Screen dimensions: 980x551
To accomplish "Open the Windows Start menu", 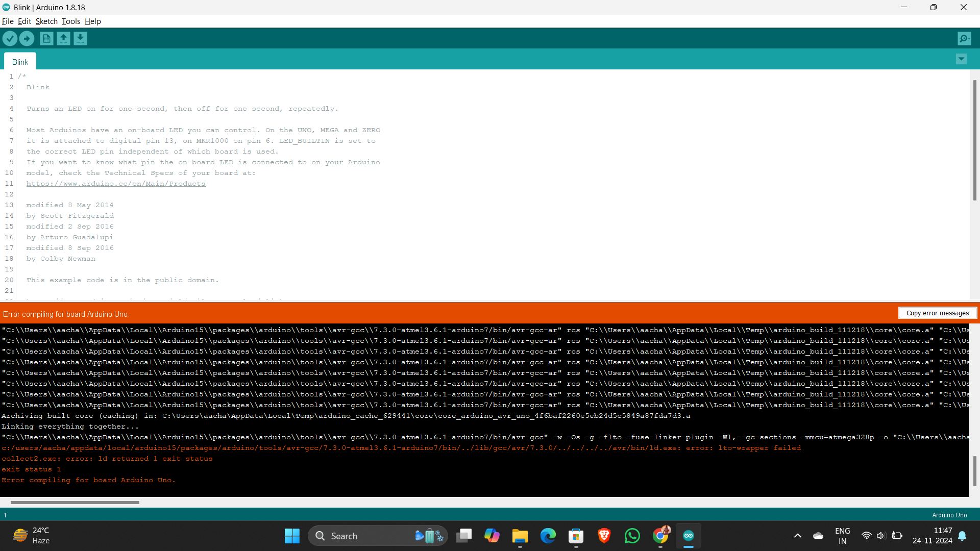I will click(292, 536).
